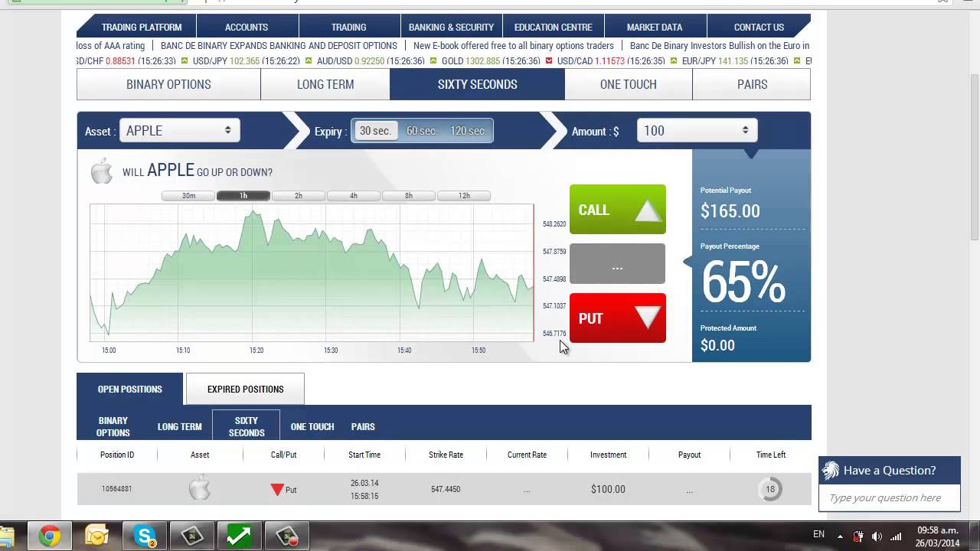Image resolution: width=980 pixels, height=551 pixels.
Task: Open the Banking & Security menu
Action: tap(452, 27)
